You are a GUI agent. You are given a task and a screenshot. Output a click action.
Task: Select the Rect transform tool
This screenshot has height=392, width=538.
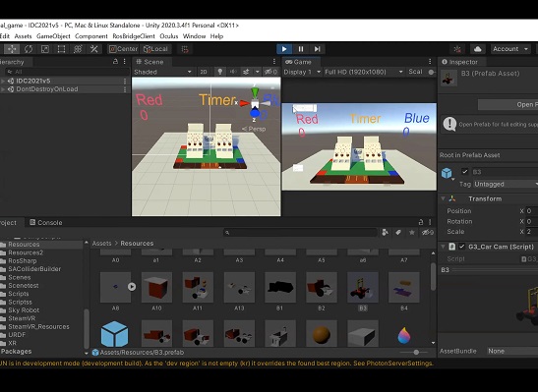[x=61, y=49]
